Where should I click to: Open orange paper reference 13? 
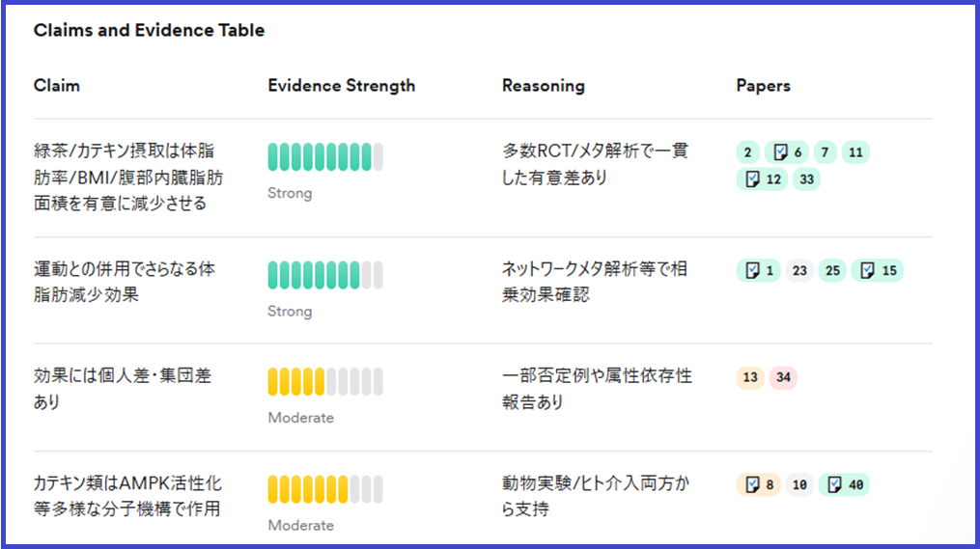click(x=750, y=378)
